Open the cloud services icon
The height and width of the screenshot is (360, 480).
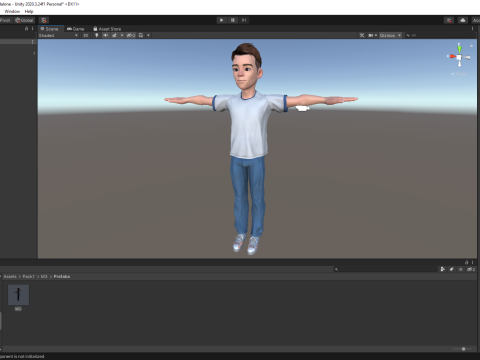(463, 20)
